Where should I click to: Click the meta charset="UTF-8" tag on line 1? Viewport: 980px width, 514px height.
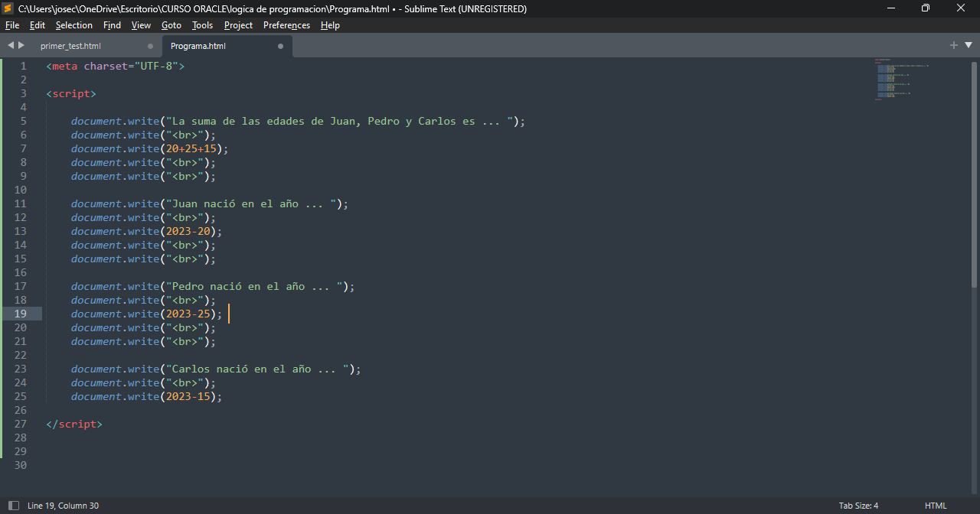(x=115, y=67)
